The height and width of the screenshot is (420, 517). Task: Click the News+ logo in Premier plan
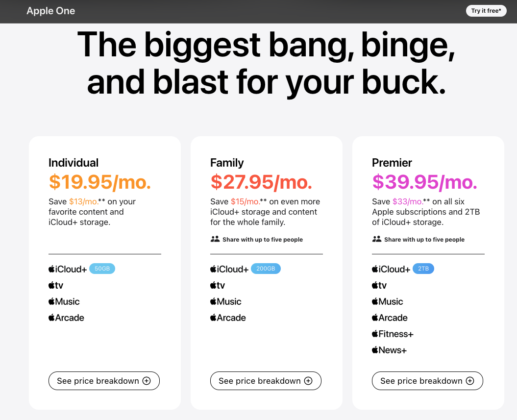coord(389,350)
